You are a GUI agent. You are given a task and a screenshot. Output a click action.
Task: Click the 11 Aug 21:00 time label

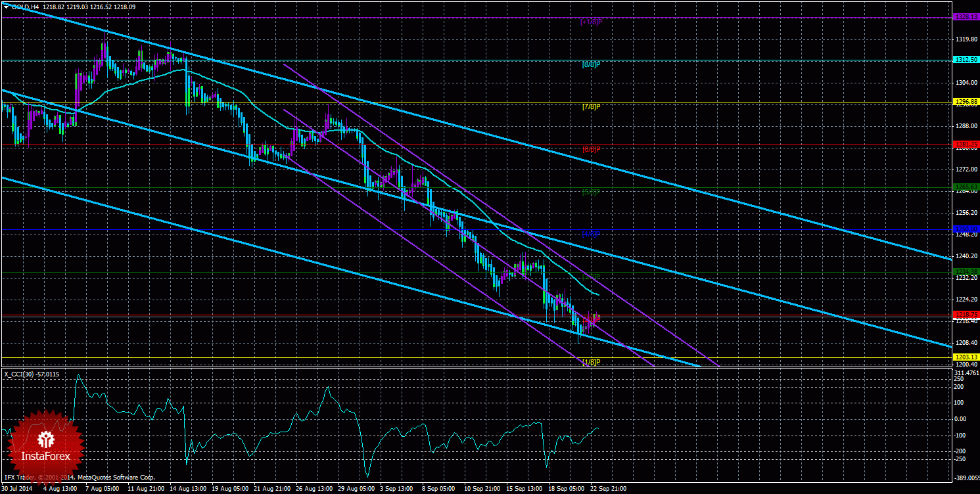[x=145, y=489]
